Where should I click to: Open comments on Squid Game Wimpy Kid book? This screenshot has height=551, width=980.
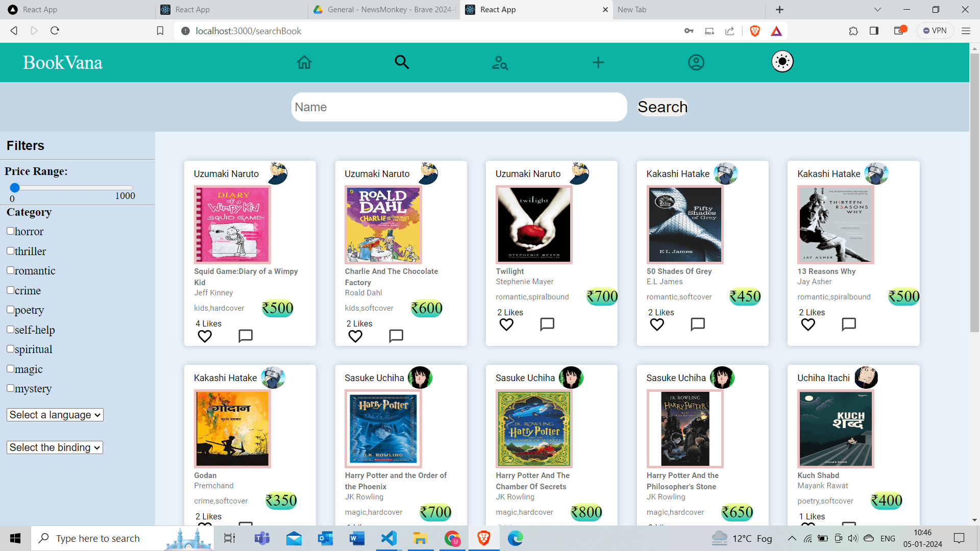246,336
